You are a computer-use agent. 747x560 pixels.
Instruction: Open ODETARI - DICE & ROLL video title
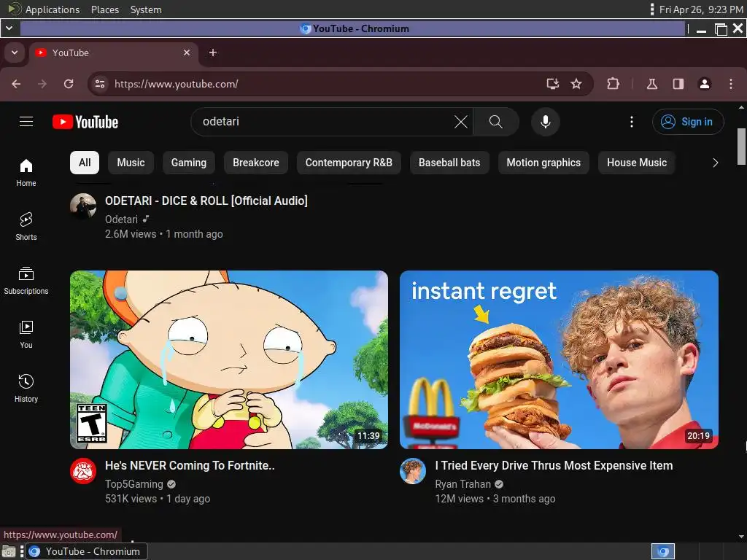click(x=206, y=201)
